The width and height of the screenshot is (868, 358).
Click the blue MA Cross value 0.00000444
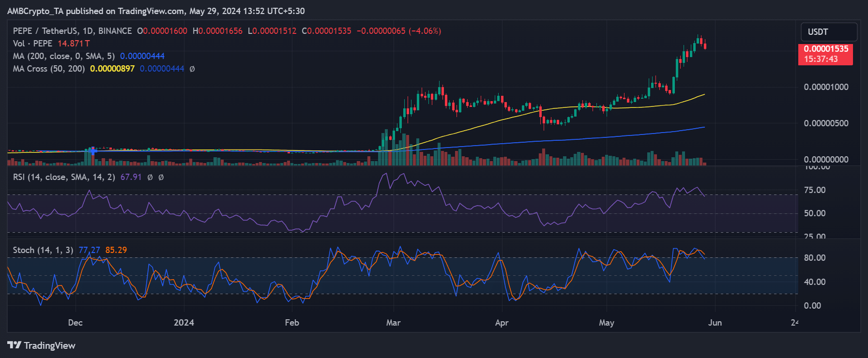[162, 69]
